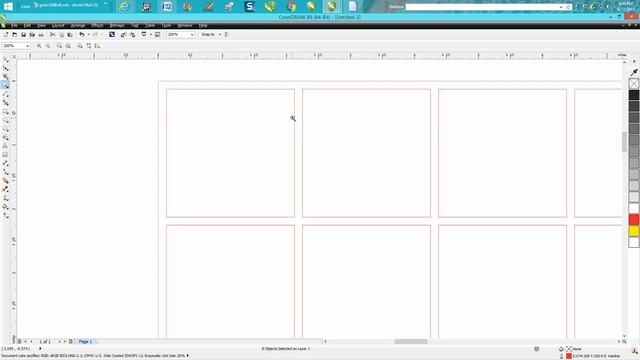Click the New document icon
Screen dimensions: 640x360
[6, 35]
